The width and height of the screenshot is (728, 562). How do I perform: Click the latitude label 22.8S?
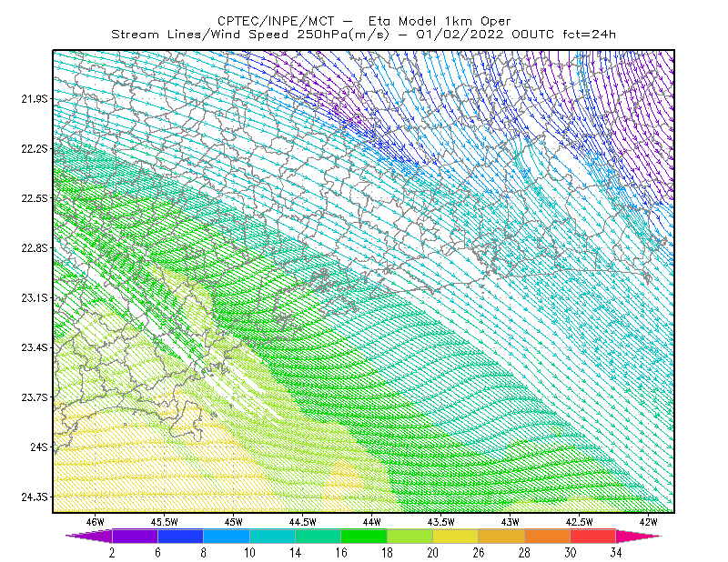pyautogui.click(x=35, y=248)
